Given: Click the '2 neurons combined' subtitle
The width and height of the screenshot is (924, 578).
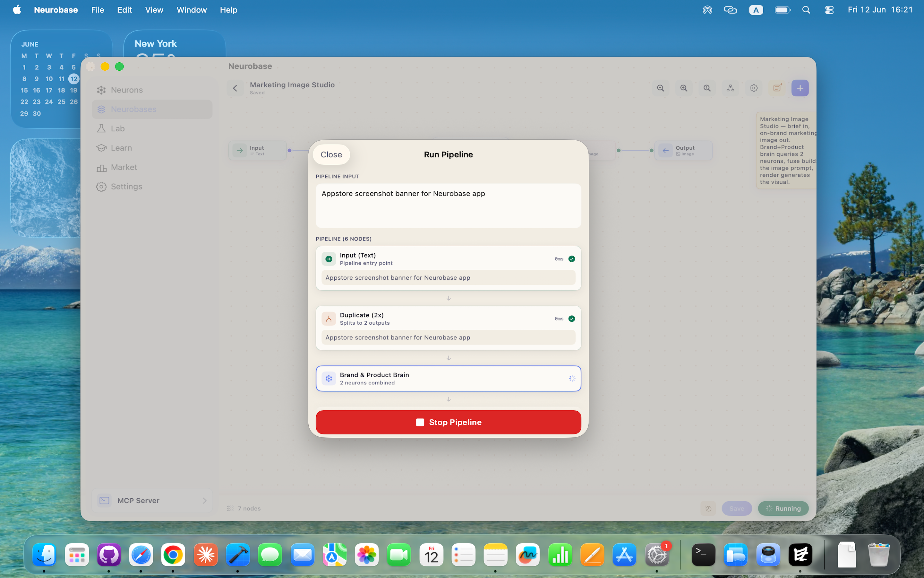Looking at the screenshot, I should click(x=367, y=383).
